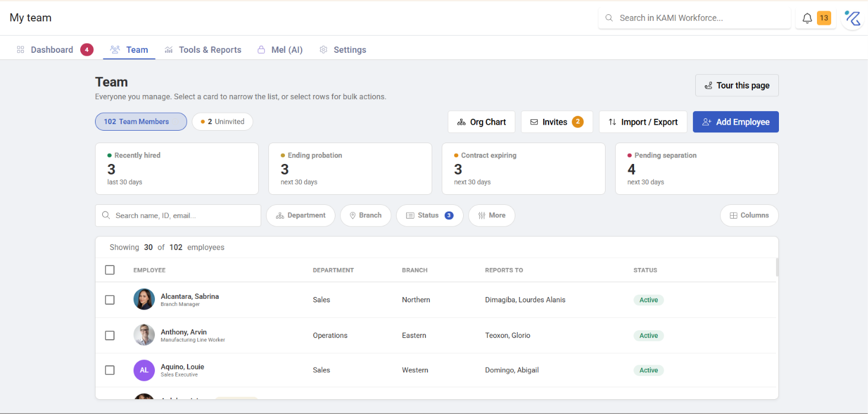Open Import / Export options

coord(643,122)
